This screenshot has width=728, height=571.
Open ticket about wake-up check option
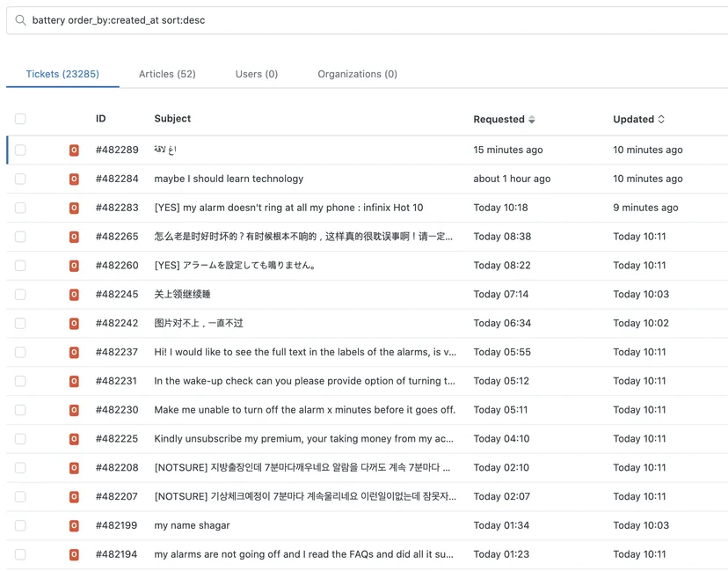coord(304,381)
